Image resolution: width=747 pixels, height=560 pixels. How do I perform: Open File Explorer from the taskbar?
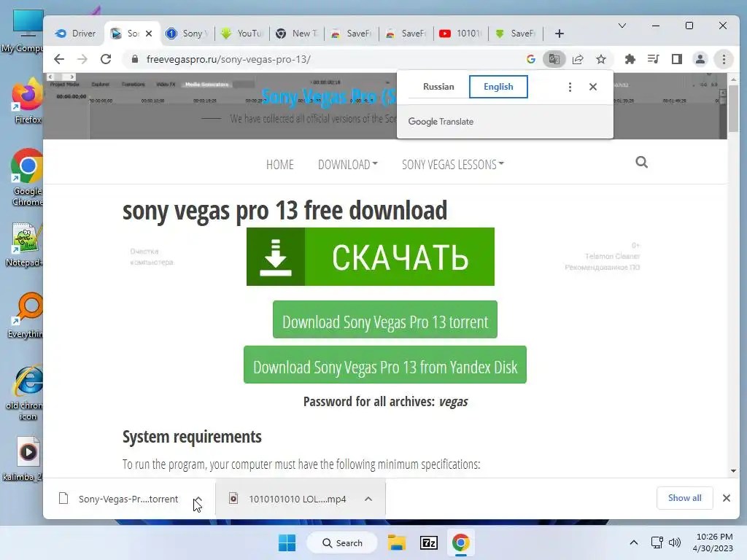coord(396,542)
